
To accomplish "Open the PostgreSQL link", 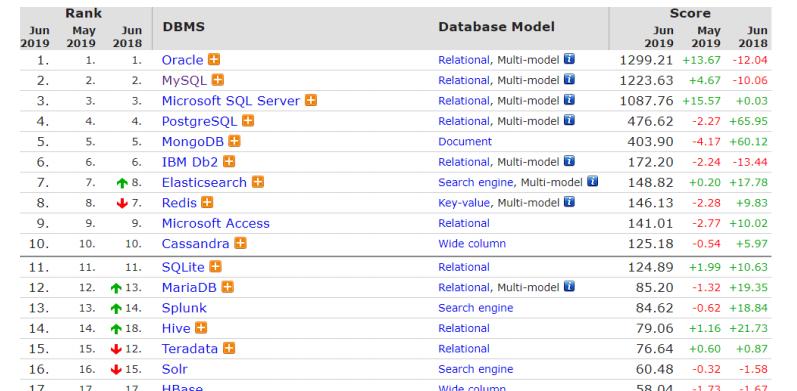I will [x=199, y=122].
